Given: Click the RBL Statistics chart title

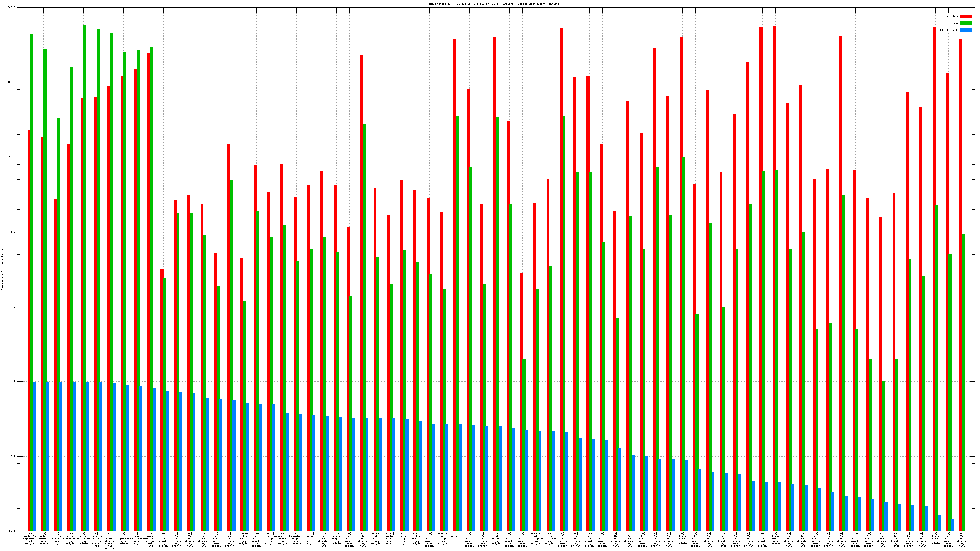Looking at the screenshot, I should coord(495,4).
